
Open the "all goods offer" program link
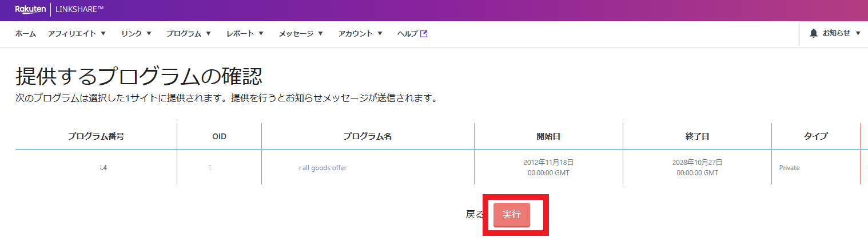(322, 168)
